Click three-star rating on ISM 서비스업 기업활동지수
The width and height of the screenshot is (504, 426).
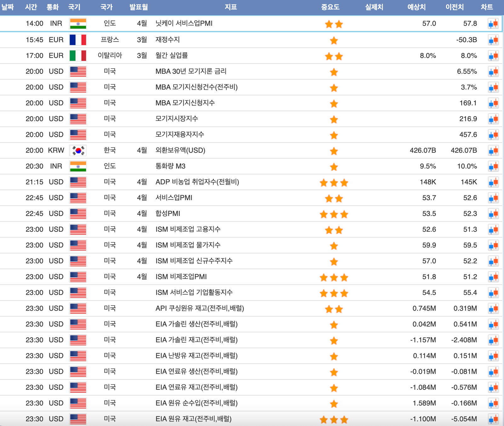click(334, 293)
